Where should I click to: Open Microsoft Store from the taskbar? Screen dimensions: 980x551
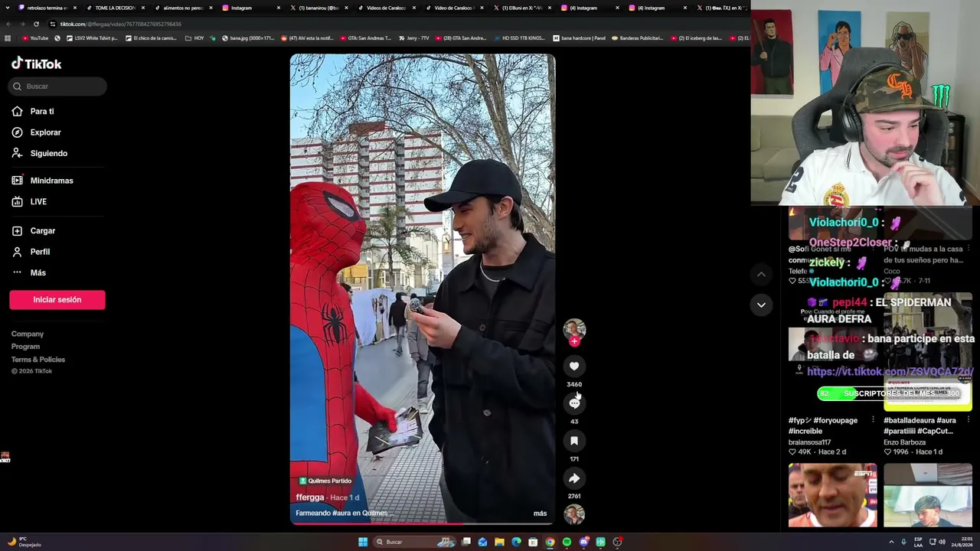533,542
